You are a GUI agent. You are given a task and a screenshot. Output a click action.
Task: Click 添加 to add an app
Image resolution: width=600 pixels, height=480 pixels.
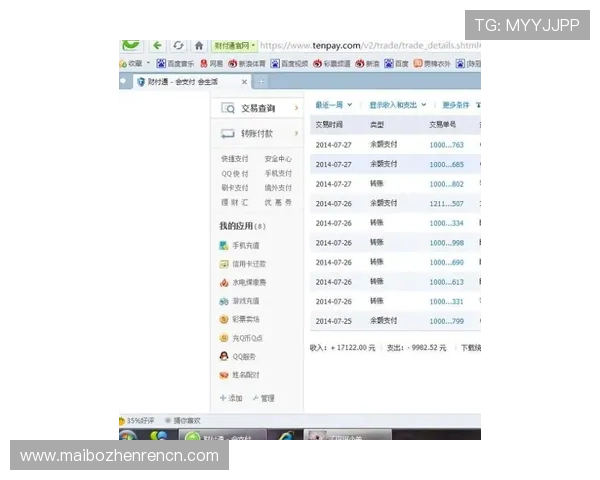point(231,398)
